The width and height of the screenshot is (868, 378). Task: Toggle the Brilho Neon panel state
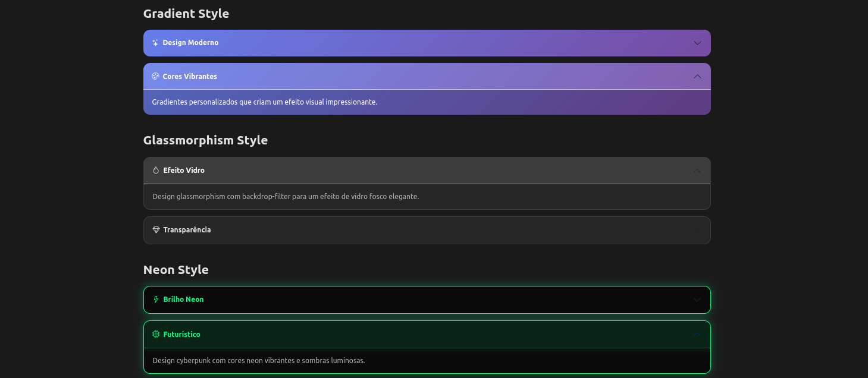click(x=427, y=300)
